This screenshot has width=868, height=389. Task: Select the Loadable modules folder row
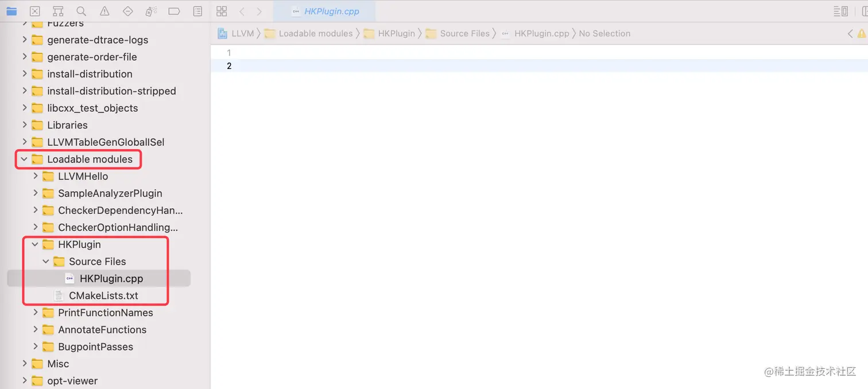(x=99, y=159)
